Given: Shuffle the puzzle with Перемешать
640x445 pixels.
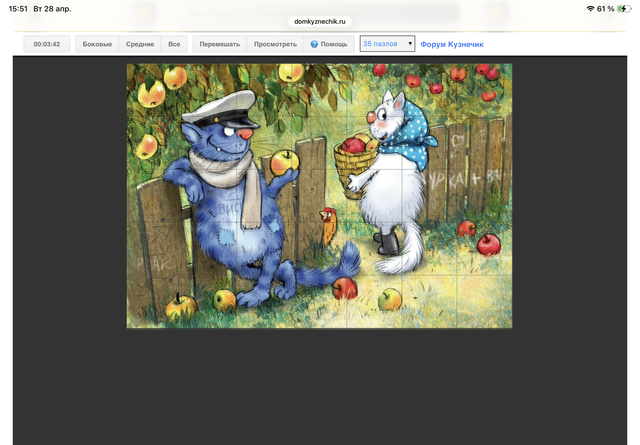Looking at the screenshot, I should coord(220,45).
